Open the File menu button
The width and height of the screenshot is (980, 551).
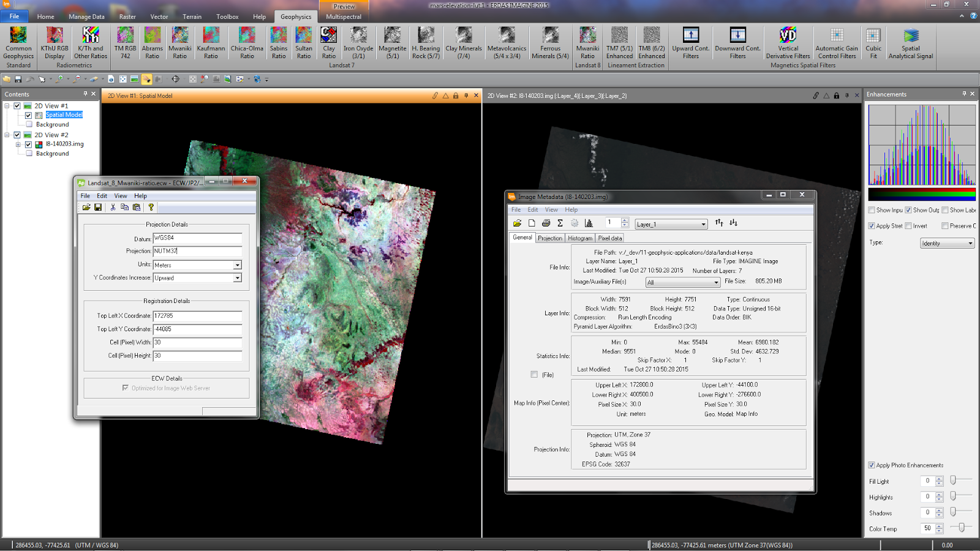(14, 17)
